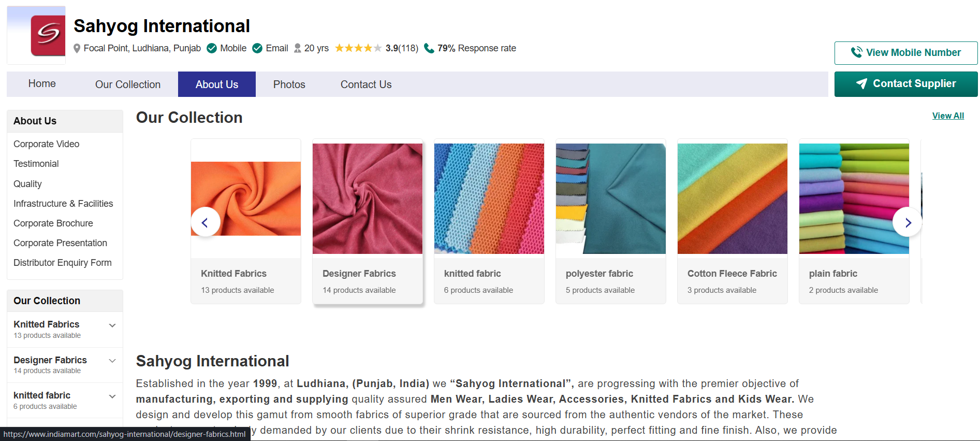Click the 79% Response rate text

(x=477, y=48)
